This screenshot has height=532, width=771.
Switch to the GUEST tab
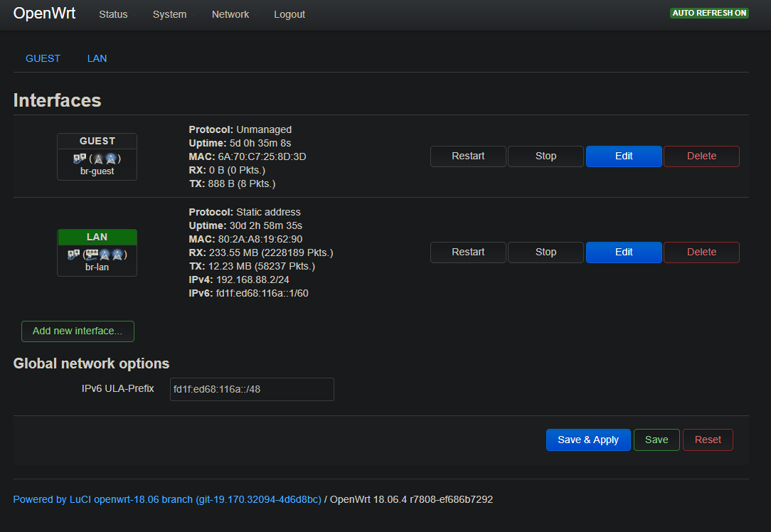tap(42, 58)
